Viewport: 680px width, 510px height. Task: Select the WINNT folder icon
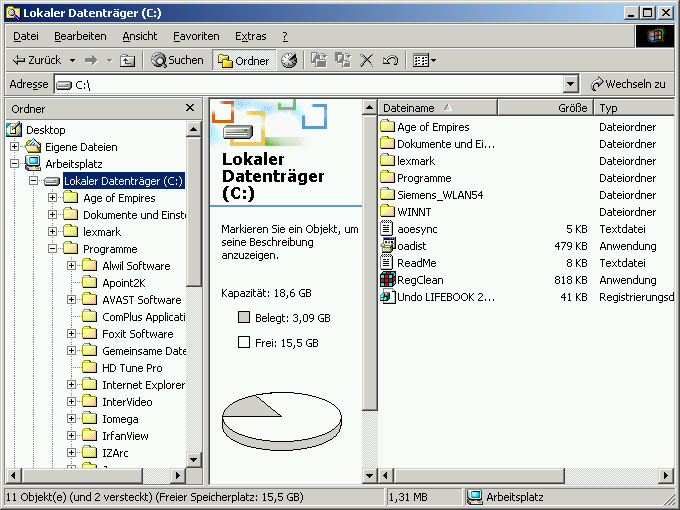387,212
